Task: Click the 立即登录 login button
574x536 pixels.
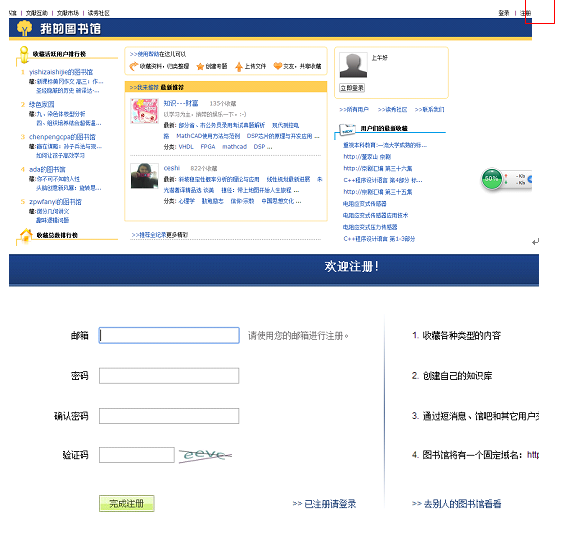Action: click(x=352, y=88)
